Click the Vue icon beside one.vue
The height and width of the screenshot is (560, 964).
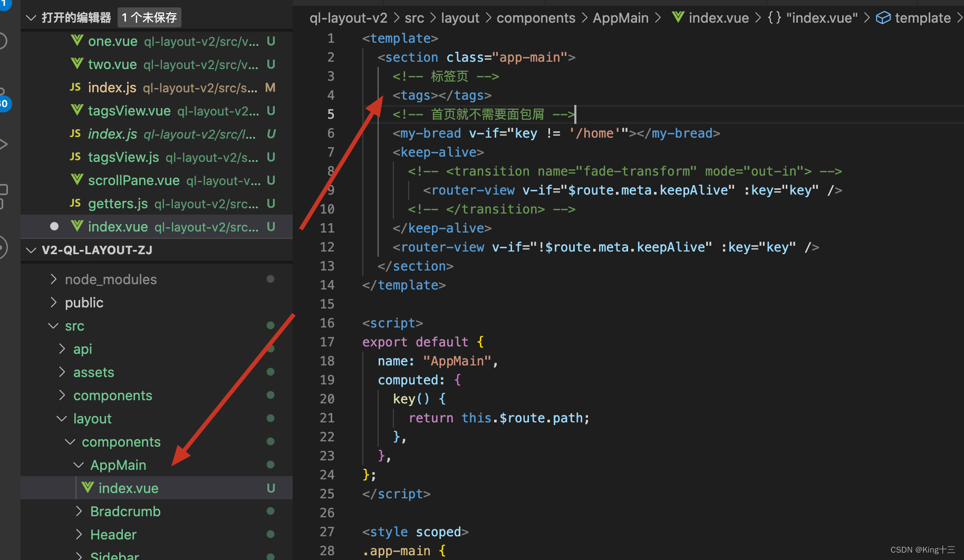coord(76,41)
